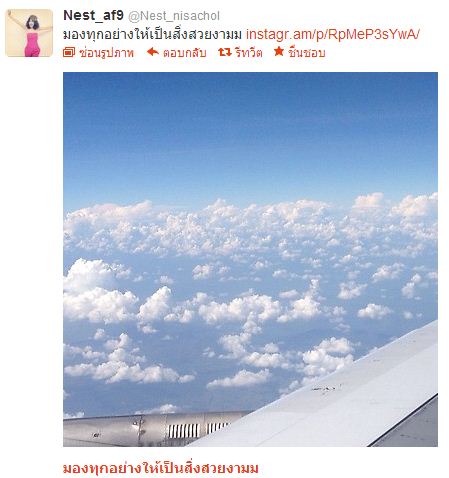
Task: Favorite the tweet via ชื่นชอบ label
Action: (306, 53)
